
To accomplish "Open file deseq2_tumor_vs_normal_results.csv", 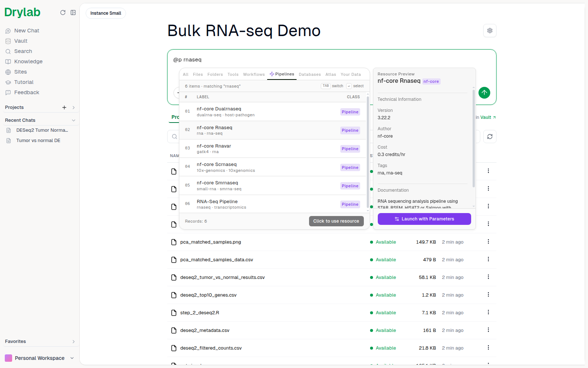I will 222,277.
